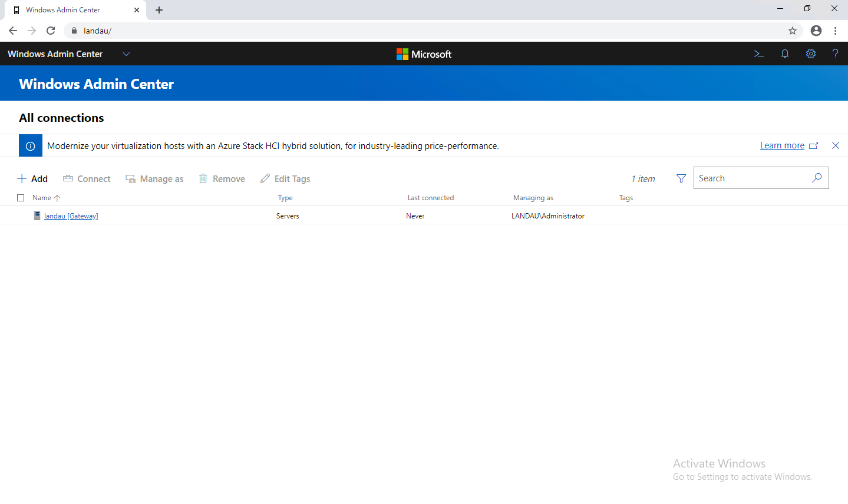Open the Settings gear in header
This screenshot has height=504, width=848.
click(811, 54)
